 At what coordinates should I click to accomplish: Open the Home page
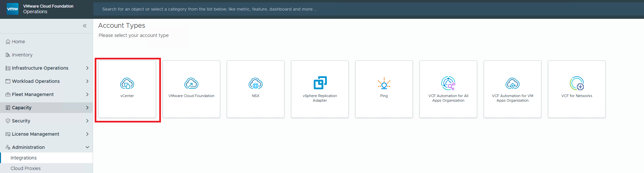click(x=18, y=42)
